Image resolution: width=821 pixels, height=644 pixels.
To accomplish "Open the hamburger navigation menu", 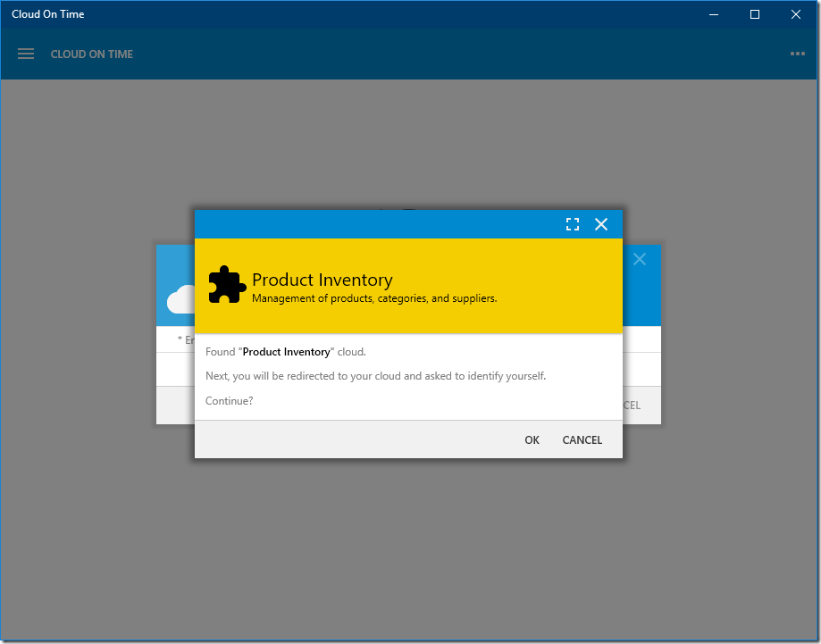I will (26, 54).
